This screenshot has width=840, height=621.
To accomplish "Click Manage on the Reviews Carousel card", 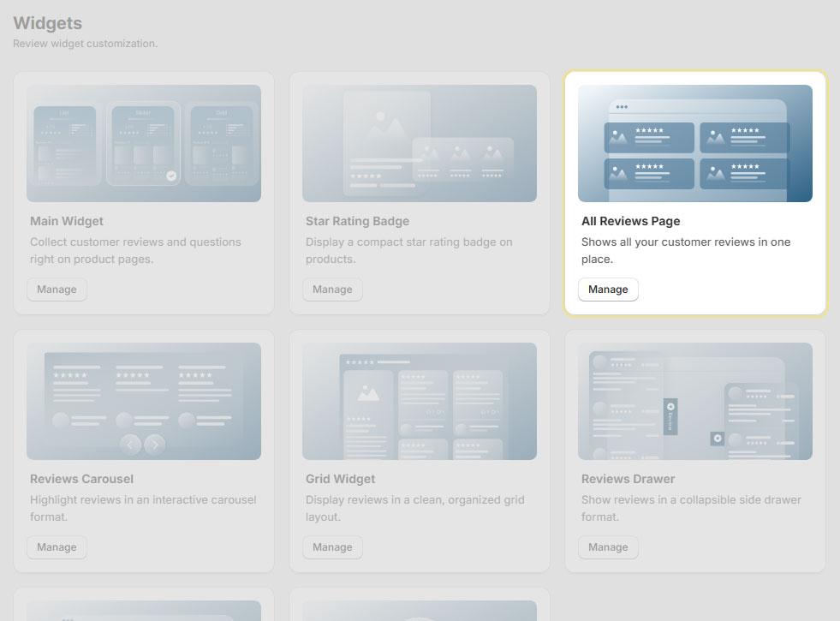I will 57,546.
